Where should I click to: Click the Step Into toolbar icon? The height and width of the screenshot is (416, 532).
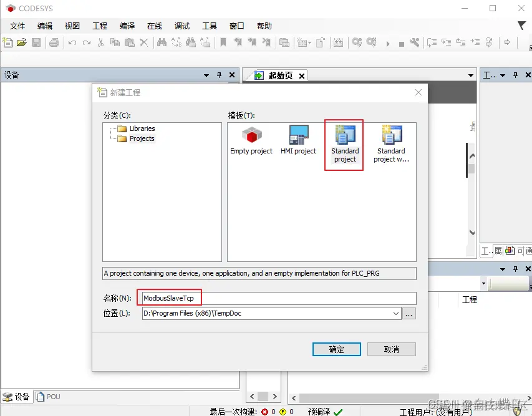pyautogui.click(x=446, y=42)
